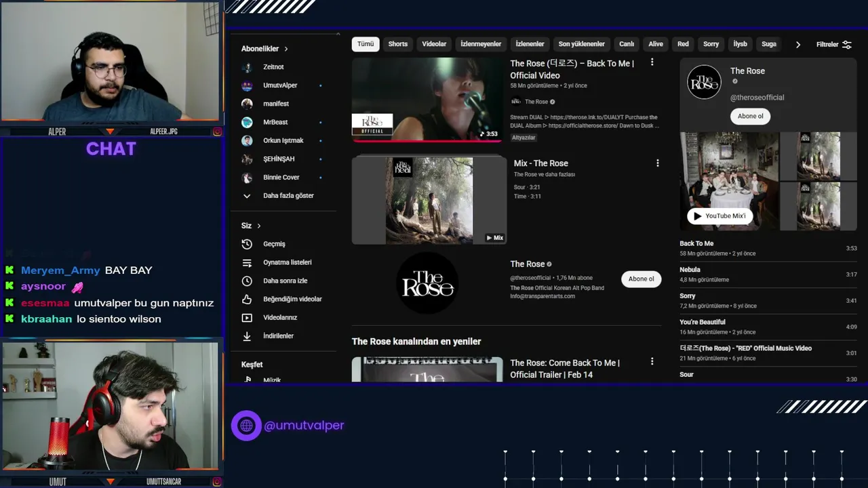Expand the Siz section chevron

[258, 226]
